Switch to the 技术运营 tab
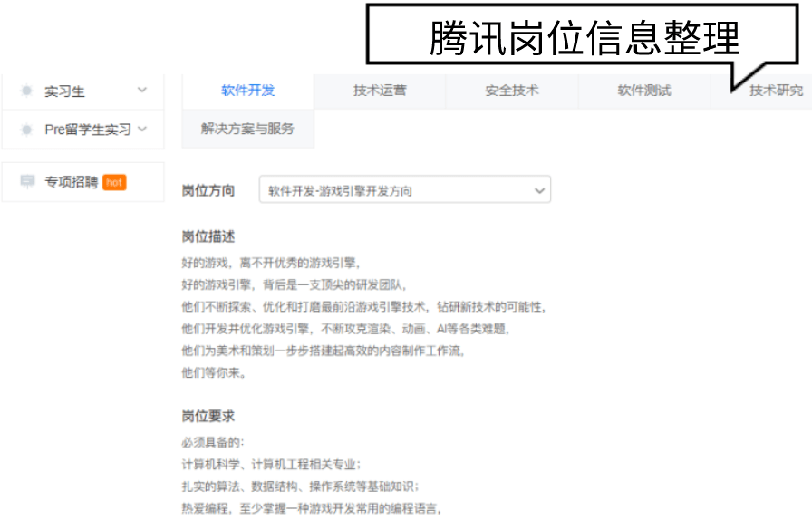Screen dimensions: 812x520 380,91
